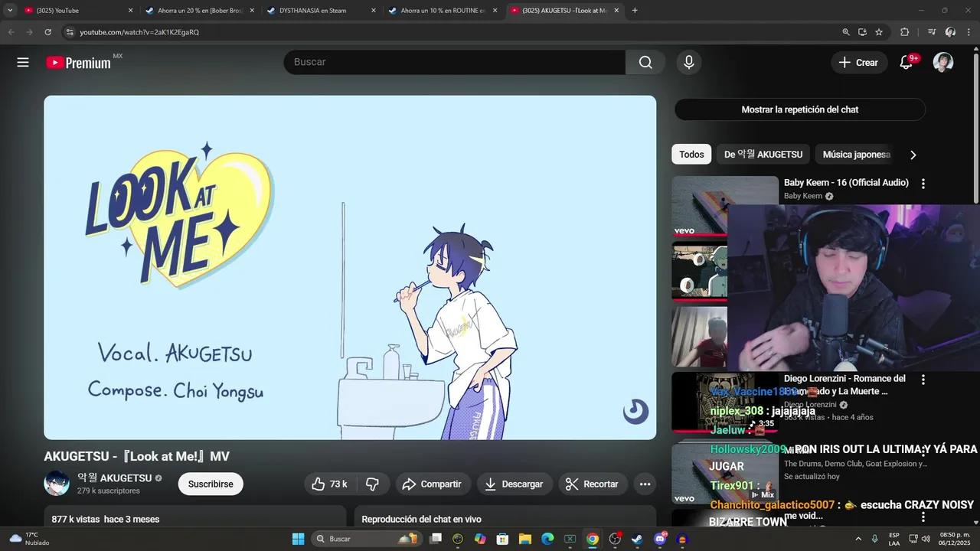Open File Explorer from the taskbar

(x=525, y=539)
